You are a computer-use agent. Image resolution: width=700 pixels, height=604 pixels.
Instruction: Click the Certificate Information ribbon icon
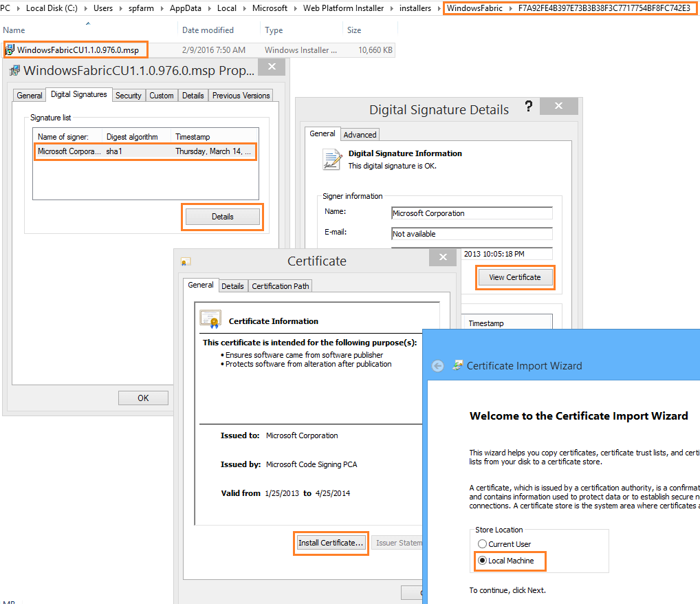(210, 319)
